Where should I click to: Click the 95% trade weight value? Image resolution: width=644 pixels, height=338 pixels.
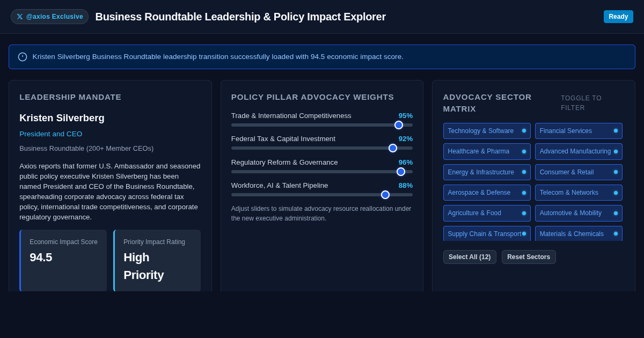[406, 116]
